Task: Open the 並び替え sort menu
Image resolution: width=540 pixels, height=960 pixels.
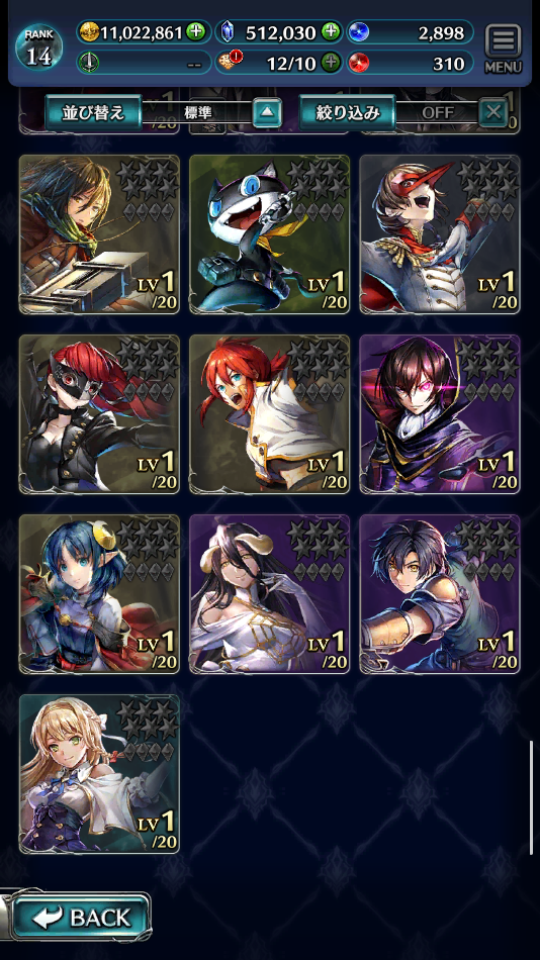Action: (x=93, y=113)
